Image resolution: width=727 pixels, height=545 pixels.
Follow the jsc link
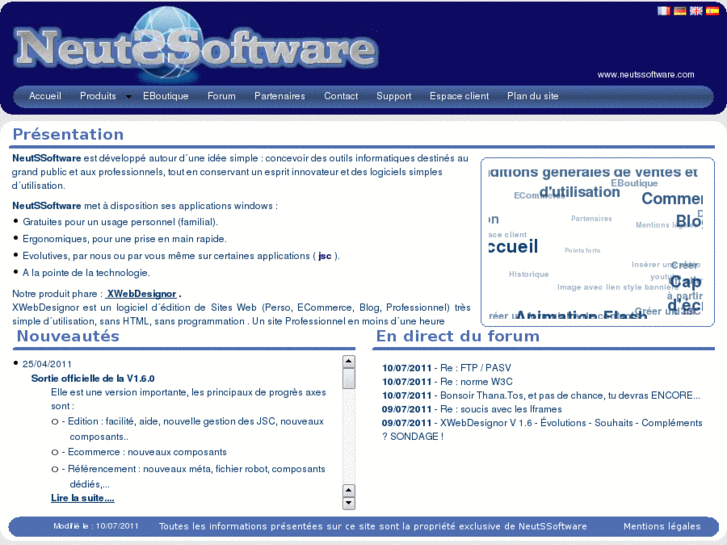325,256
